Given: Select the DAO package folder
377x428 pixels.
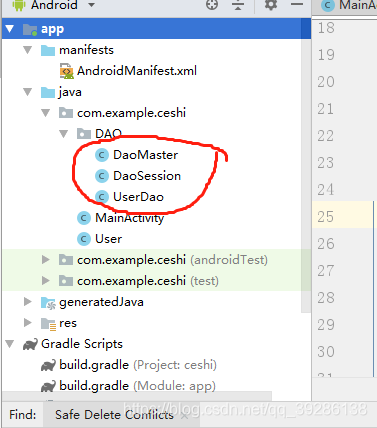Looking at the screenshot, I should (108, 134).
